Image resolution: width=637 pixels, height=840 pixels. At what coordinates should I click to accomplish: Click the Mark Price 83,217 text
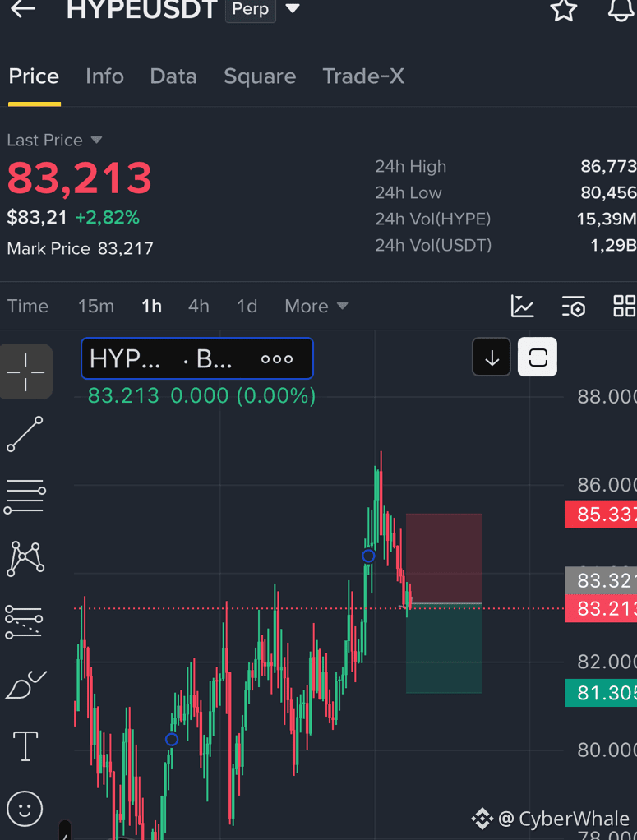pos(81,248)
